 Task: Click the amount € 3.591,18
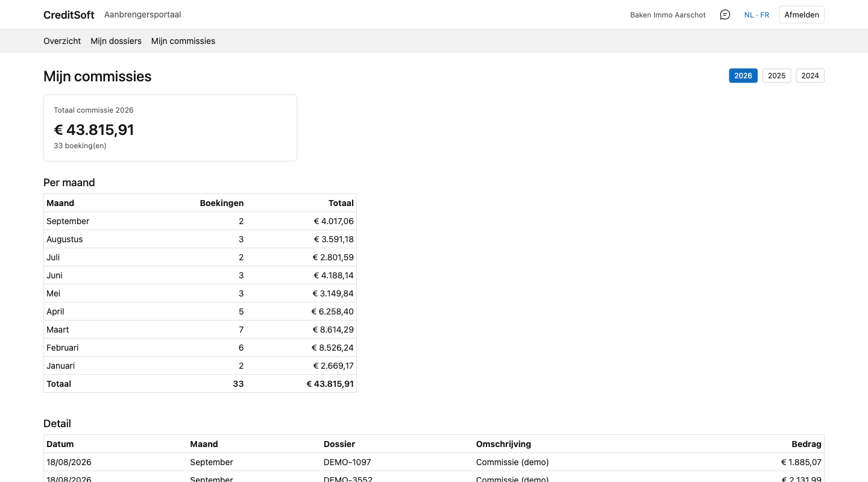[x=333, y=239]
